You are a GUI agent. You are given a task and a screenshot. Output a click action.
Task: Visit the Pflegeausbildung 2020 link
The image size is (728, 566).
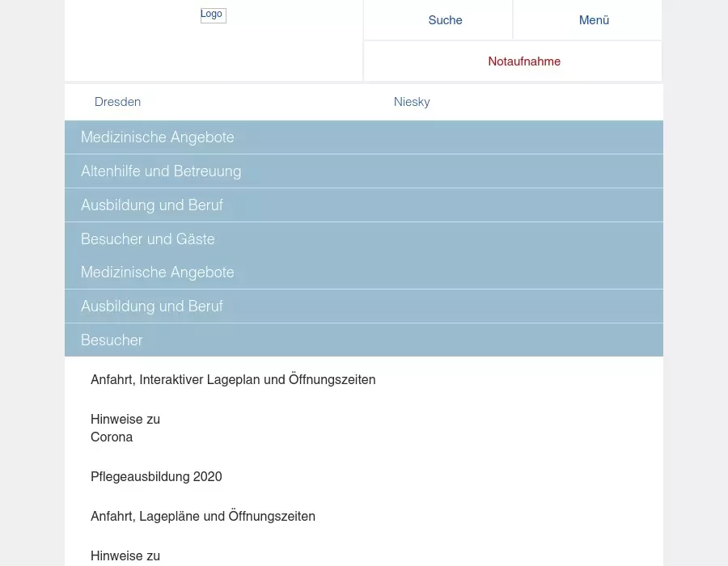[x=156, y=477]
